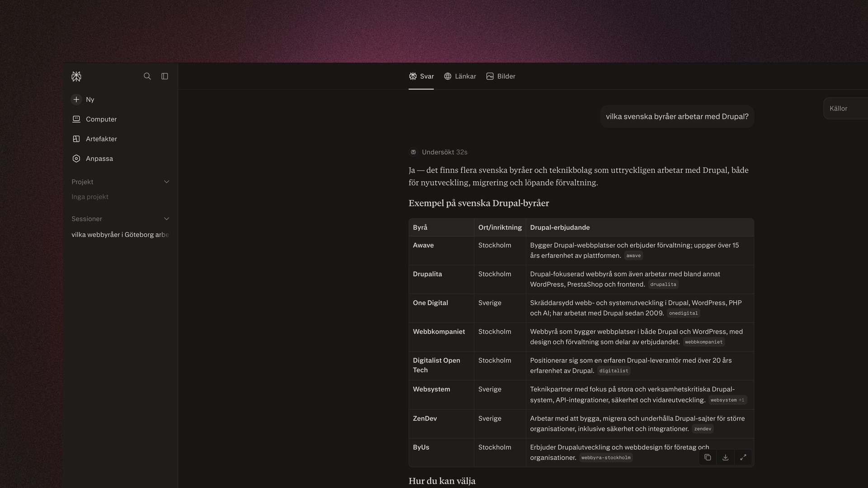This screenshot has height=488, width=868.
Task: Click the onedigital source chip
Action: point(683,313)
